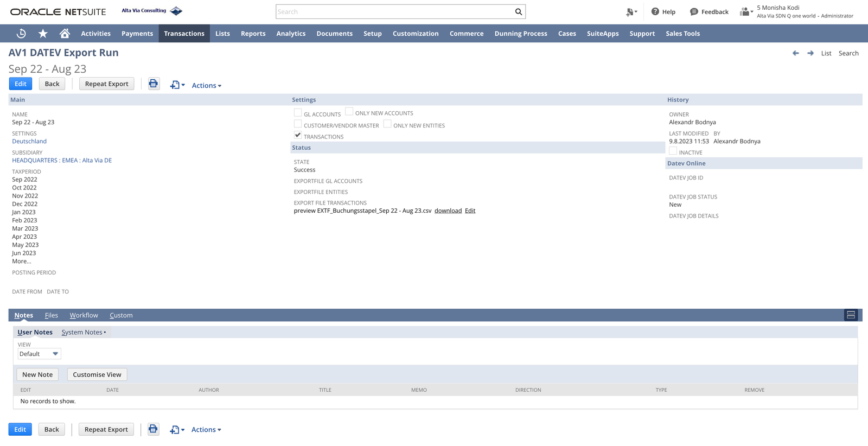Toggle the Only New Accounts checkbox

click(x=349, y=112)
